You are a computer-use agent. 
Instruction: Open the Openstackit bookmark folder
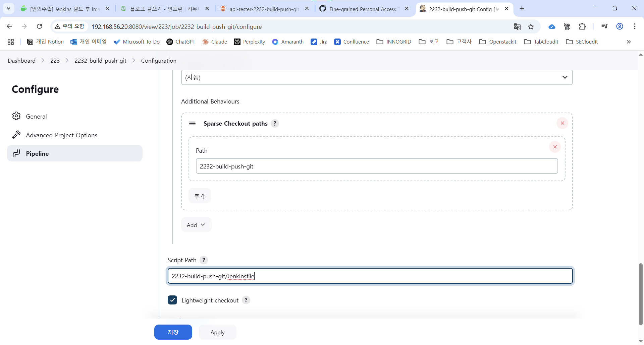pos(498,42)
